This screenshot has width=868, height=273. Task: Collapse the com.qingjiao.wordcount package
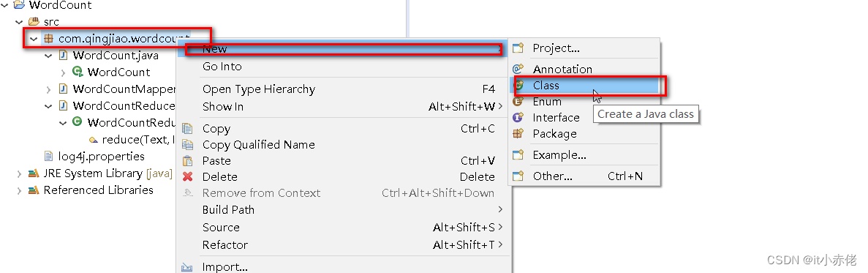pyautogui.click(x=34, y=40)
